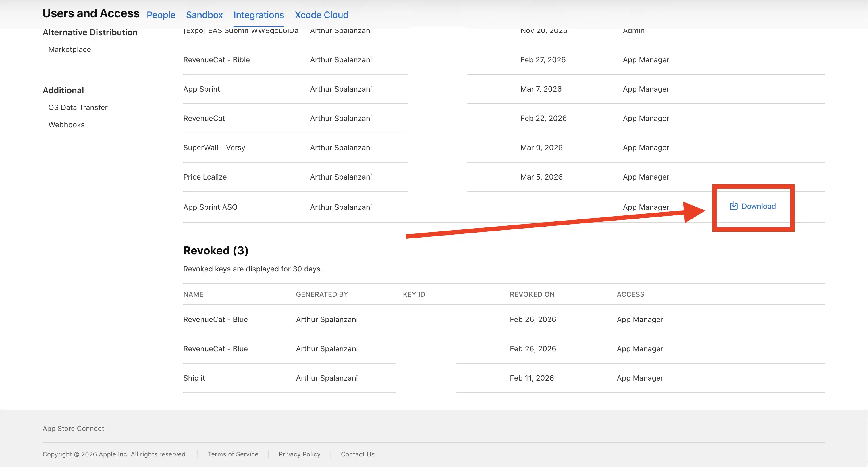Screen dimensions: 868x467
Task: Open the Privacy Policy footer link
Action: 300,454
